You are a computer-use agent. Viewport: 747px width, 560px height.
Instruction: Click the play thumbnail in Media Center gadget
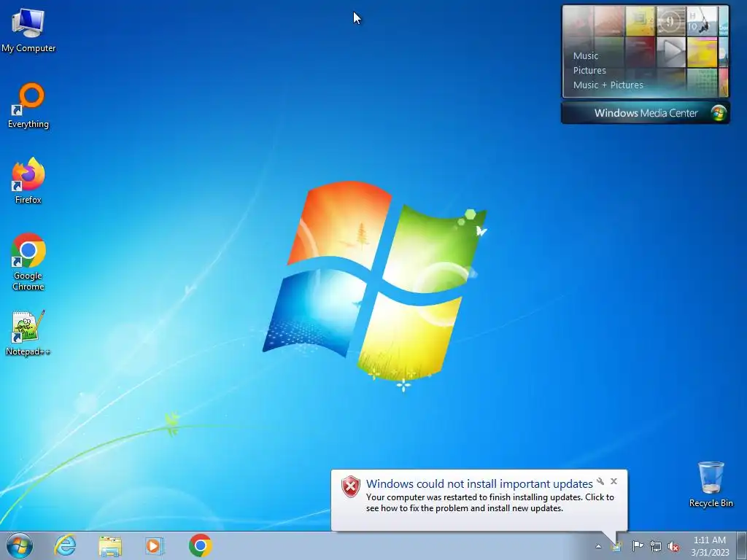coord(671,52)
